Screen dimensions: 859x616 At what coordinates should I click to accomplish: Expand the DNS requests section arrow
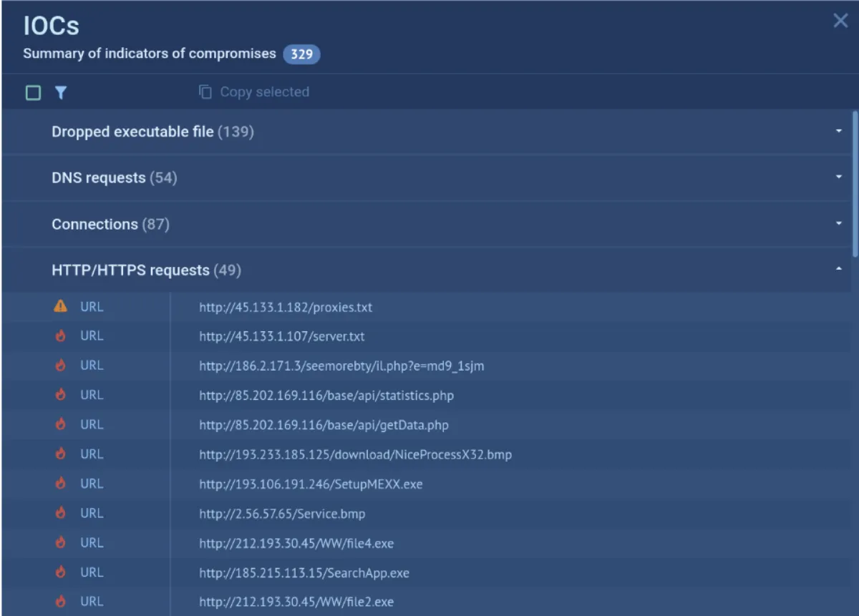[x=838, y=177]
